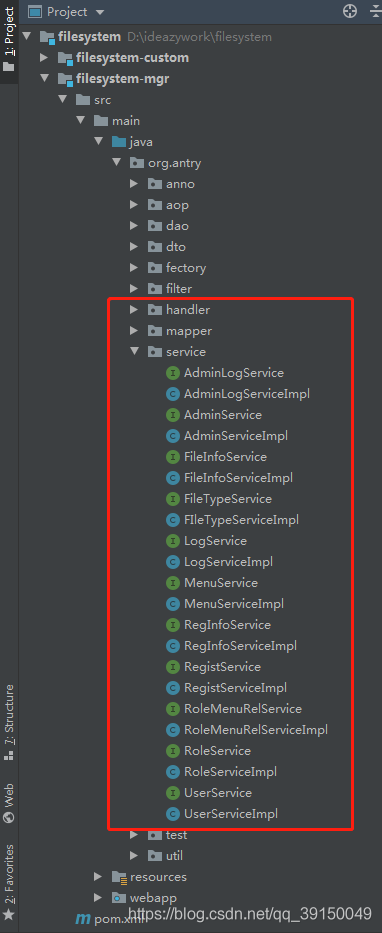Click the RegInfoService interface icon
This screenshot has height=933, width=382.
coord(173,625)
